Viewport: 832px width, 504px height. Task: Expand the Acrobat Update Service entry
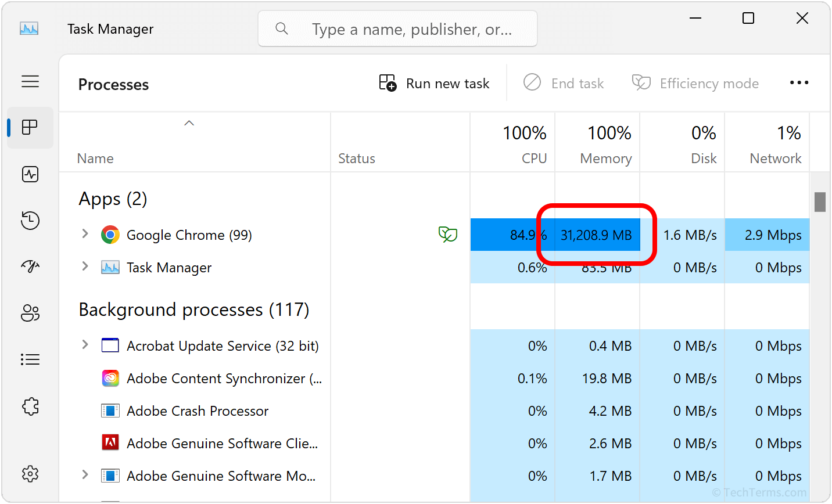tap(85, 345)
